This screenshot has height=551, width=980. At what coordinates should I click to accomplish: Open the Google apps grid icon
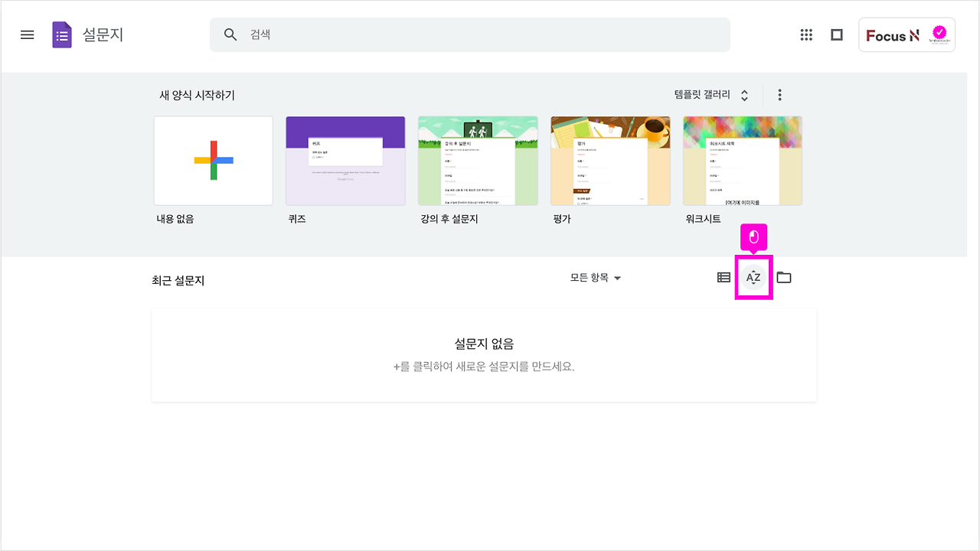pos(806,34)
